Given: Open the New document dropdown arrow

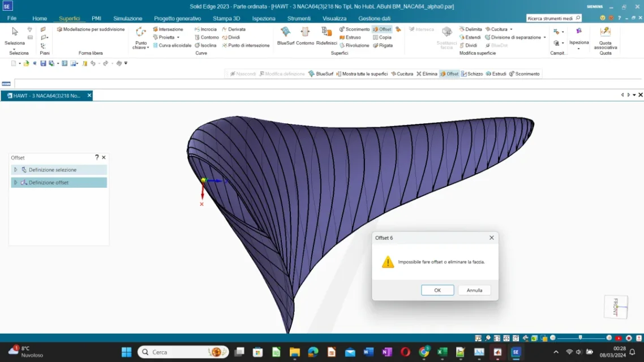Looking at the screenshot, I should coord(19,63).
